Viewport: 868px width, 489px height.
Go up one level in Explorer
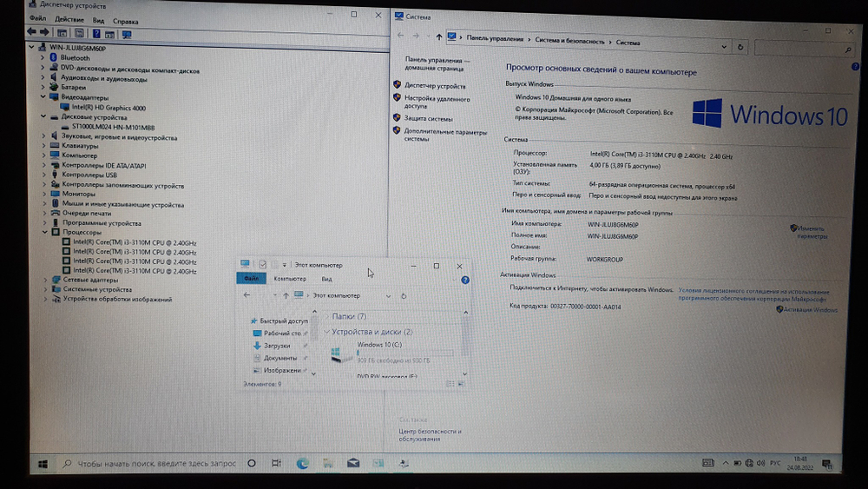(286, 295)
